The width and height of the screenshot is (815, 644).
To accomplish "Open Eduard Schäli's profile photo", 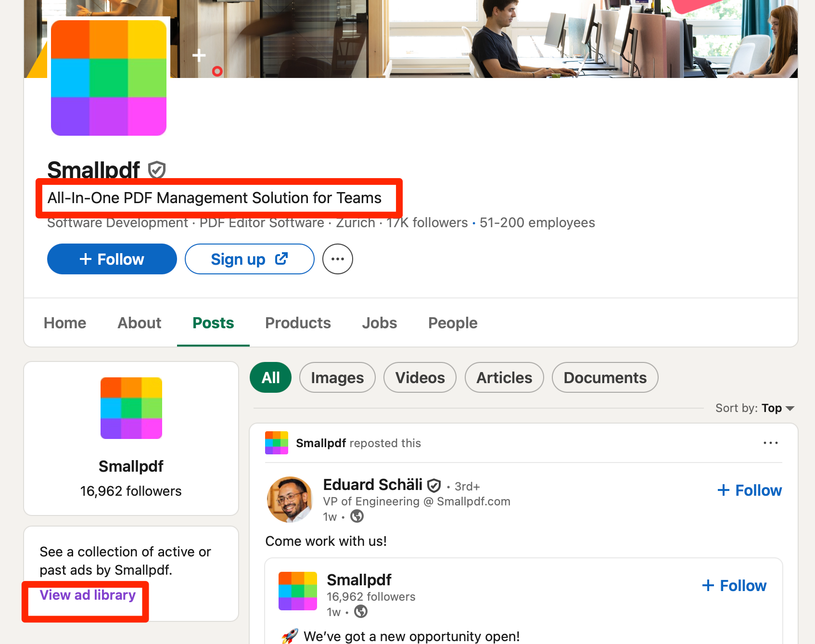I will tap(290, 500).
